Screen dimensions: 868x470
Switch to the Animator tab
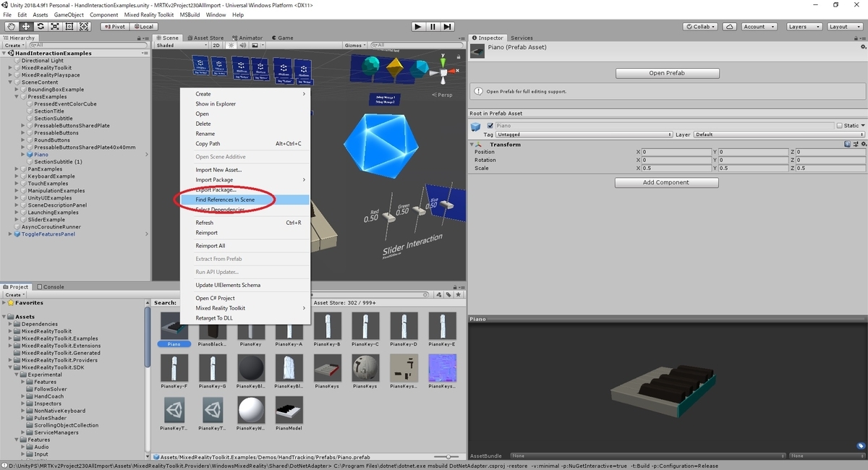(247, 38)
